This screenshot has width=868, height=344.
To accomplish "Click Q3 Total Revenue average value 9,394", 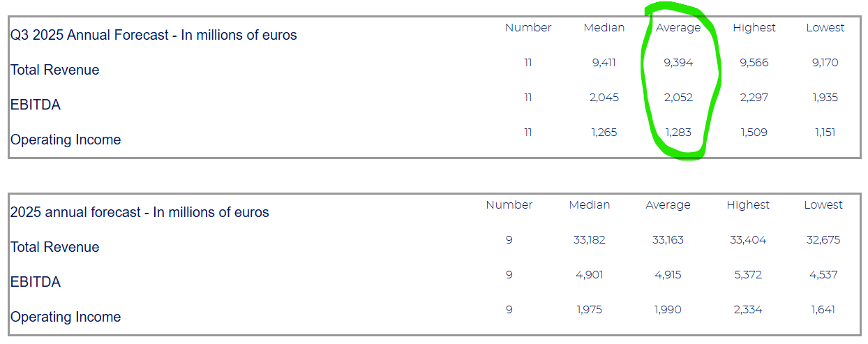I will coord(678,63).
